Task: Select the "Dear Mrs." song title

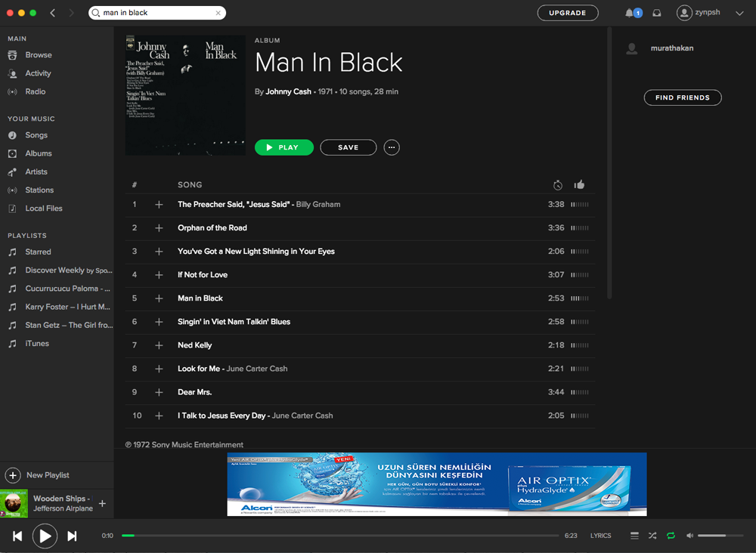Action: click(x=195, y=393)
